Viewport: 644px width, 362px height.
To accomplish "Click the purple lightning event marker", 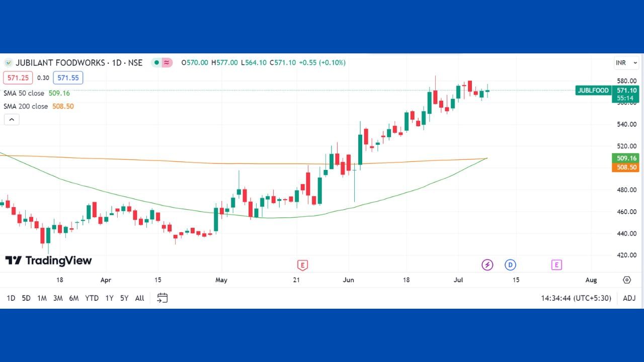I will 487,264.
